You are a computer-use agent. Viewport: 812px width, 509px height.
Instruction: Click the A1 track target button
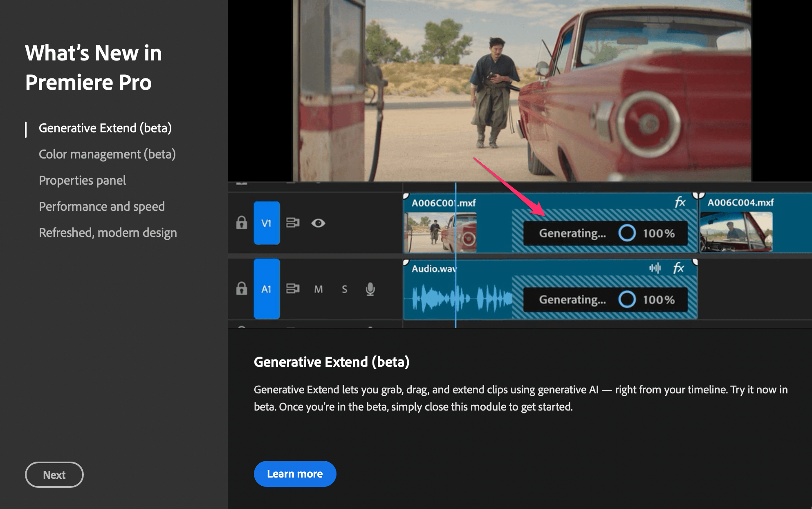[267, 289]
